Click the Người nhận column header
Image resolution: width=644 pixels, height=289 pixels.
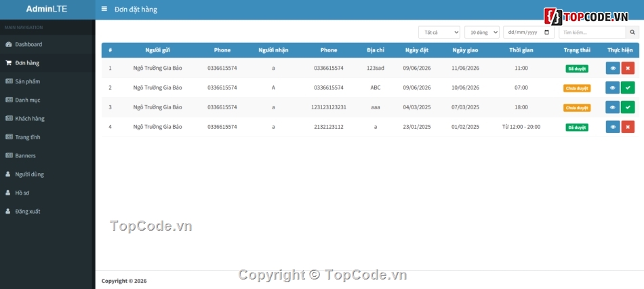point(273,50)
